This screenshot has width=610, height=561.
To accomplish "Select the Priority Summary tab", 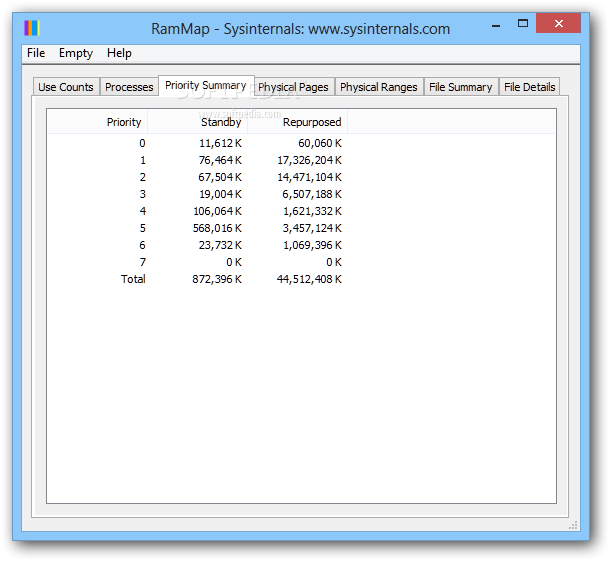I will point(206,85).
